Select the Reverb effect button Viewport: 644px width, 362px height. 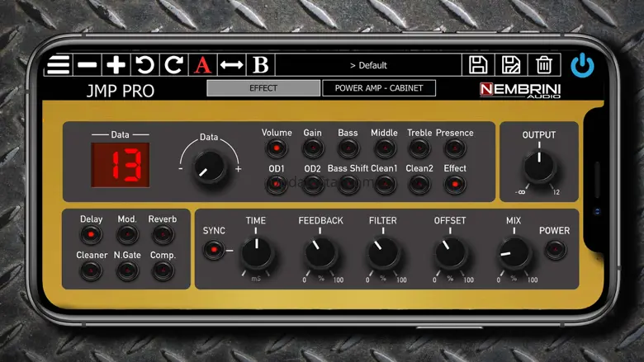163,235
